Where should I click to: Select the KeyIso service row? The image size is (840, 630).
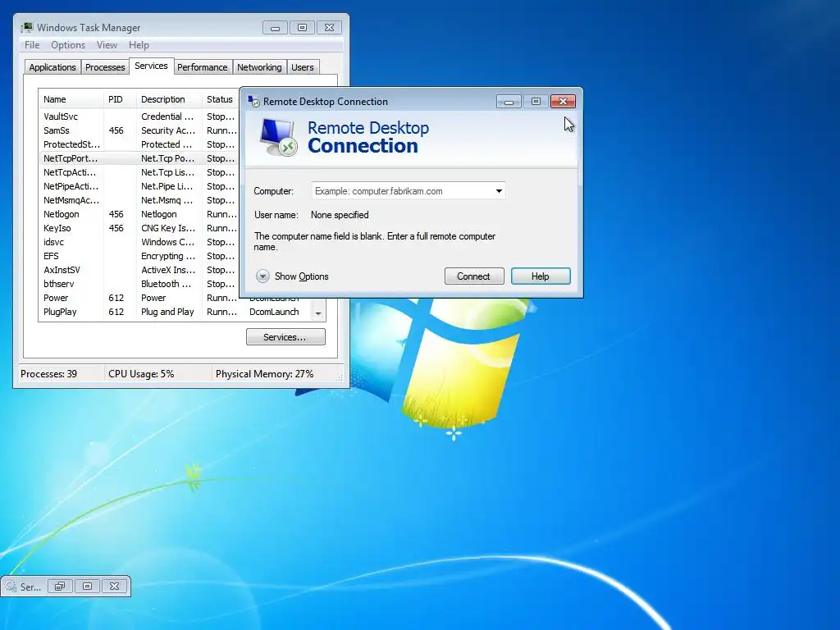coord(139,228)
